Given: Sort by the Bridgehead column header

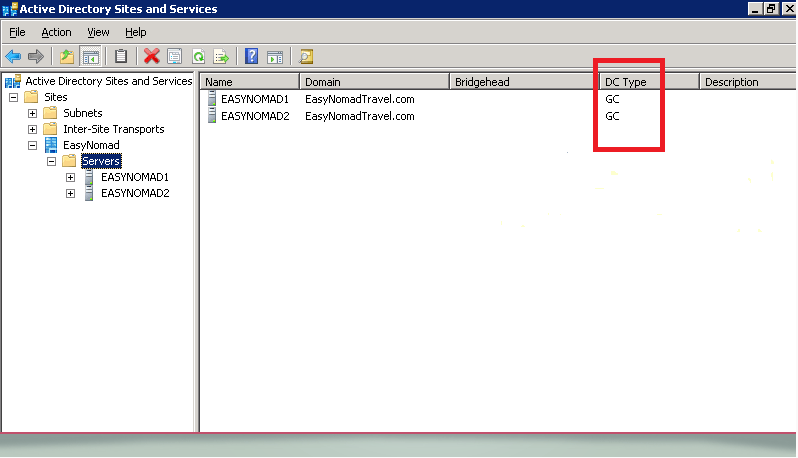Looking at the screenshot, I should pos(524,82).
